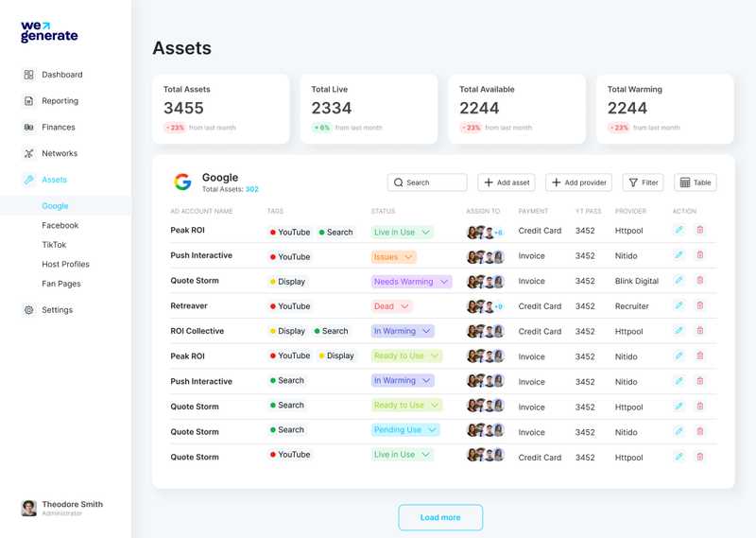
Task: Click the Reporting icon in sidebar
Action: pos(28,101)
